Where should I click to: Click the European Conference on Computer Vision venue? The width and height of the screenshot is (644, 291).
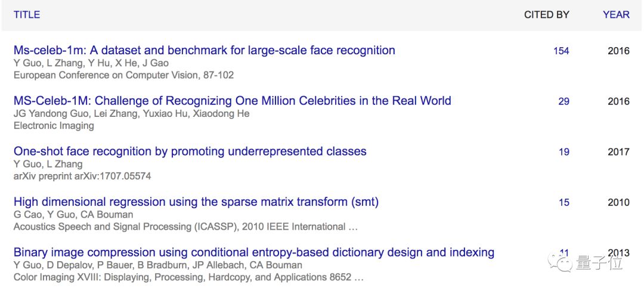[123, 75]
